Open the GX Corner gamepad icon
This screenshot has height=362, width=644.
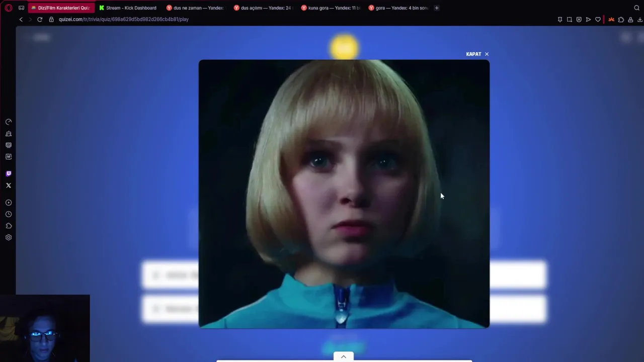pos(21,8)
